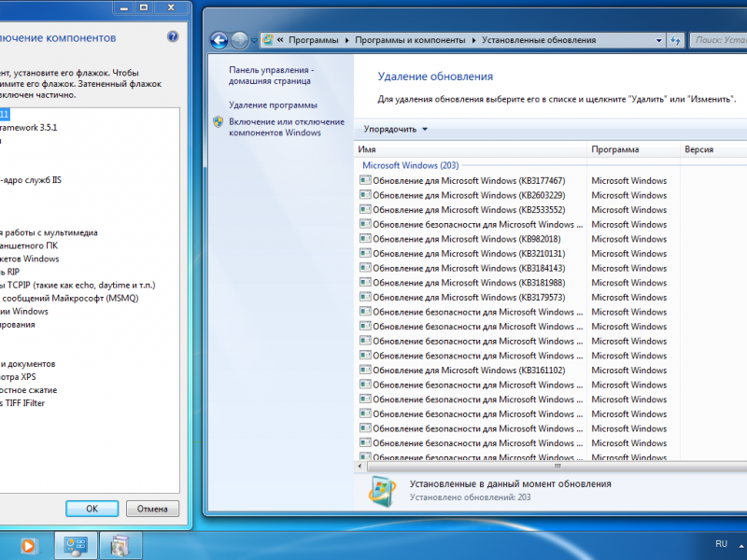Switch to the Control Panel taskbar button
This screenshot has height=560, width=747.
76,546
